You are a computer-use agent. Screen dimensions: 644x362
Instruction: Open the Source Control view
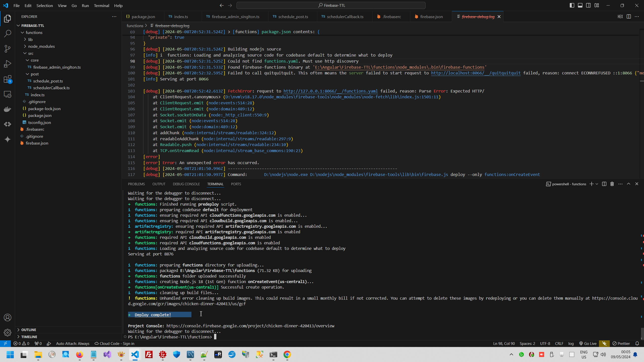8,49
